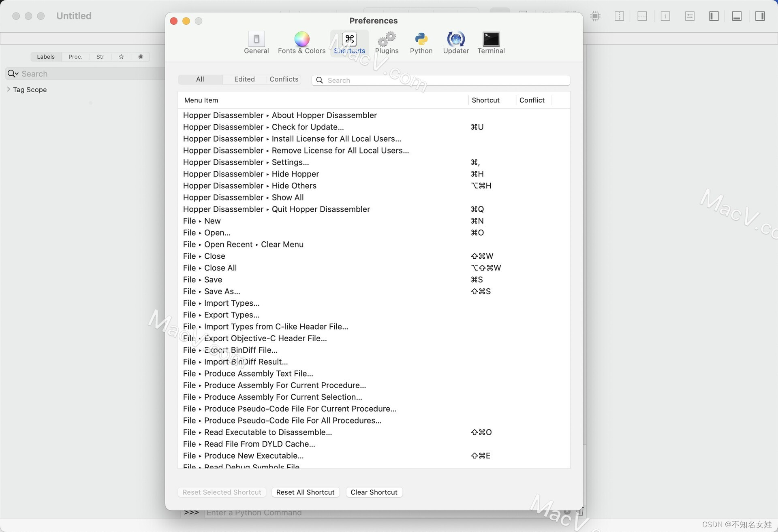
Task: Click the single view '1' toolbar icon
Action: click(665, 16)
